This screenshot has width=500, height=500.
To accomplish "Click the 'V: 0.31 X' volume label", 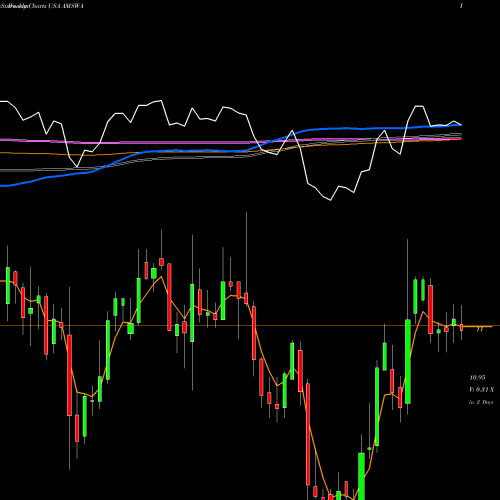I will click(481, 390).
